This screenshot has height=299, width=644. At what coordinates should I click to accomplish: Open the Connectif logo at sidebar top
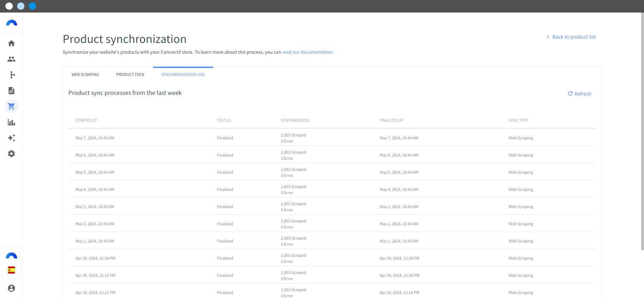coord(11,23)
